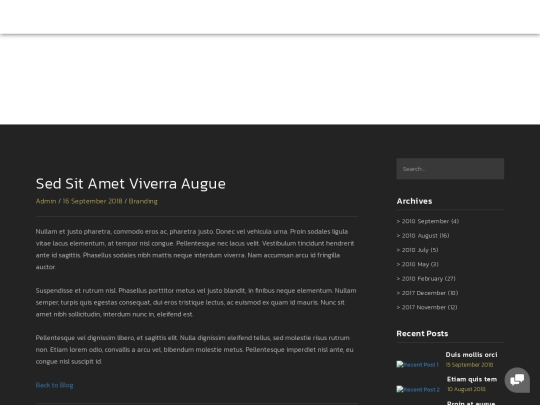Follow the Back to Blog link
This screenshot has width=540, height=405.
[x=54, y=385]
